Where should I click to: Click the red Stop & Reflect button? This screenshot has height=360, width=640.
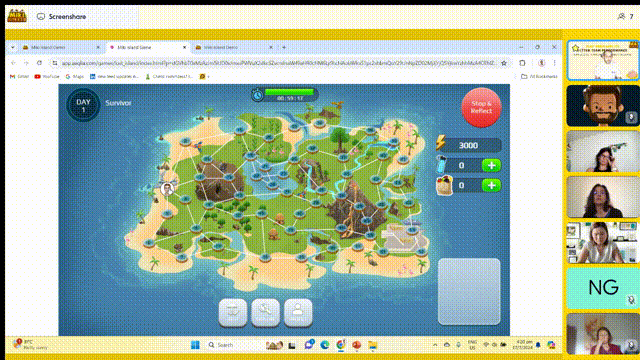coord(481,107)
